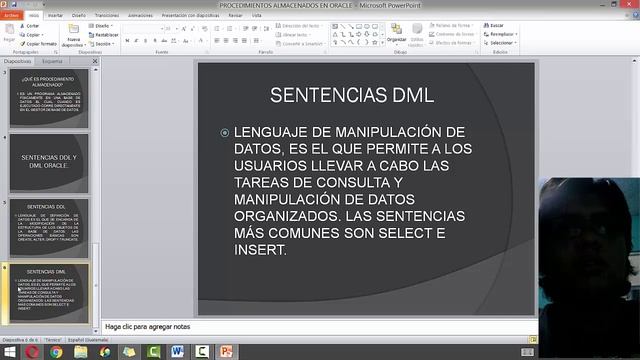Click the Copiar formato brush
The height and width of the screenshot is (360, 640).
tap(39, 44)
